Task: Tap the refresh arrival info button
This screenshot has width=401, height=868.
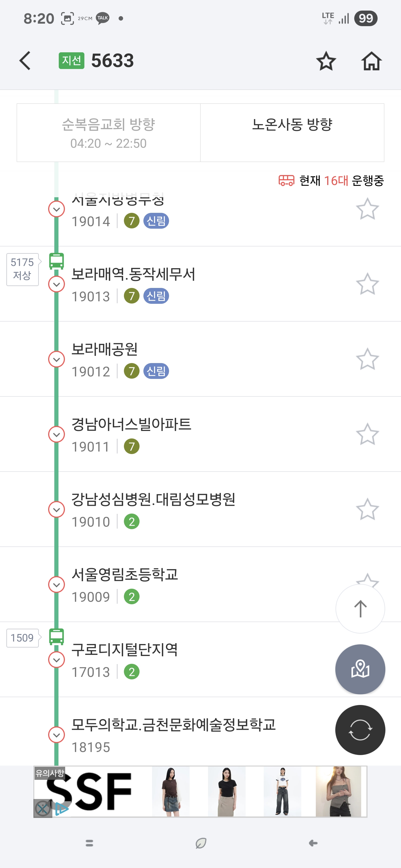Action: click(x=360, y=729)
